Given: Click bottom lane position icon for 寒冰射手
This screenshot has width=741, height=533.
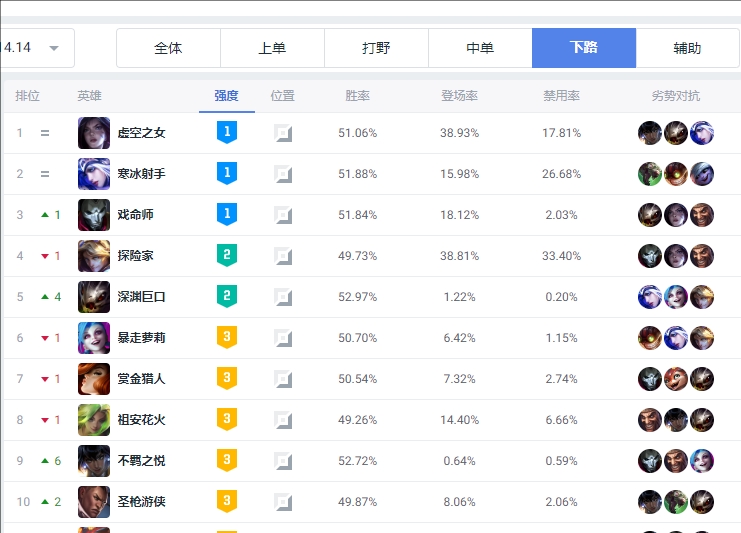Looking at the screenshot, I should coord(283,174).
